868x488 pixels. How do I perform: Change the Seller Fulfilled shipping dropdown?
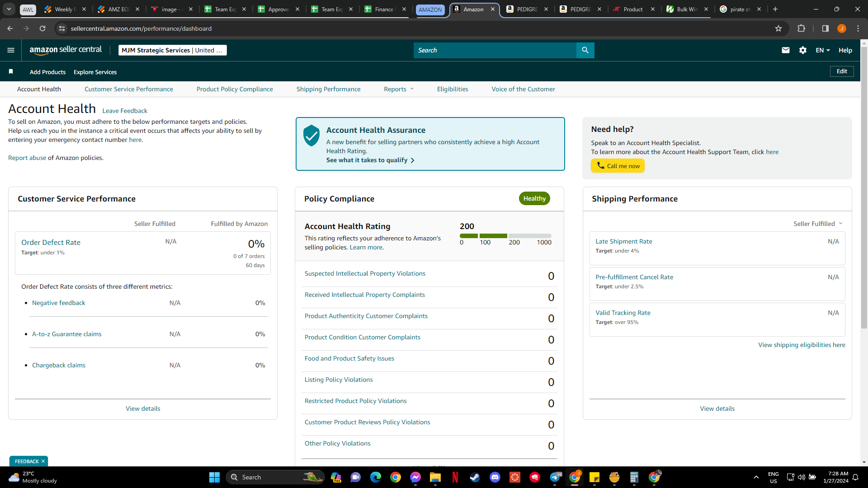818,224
